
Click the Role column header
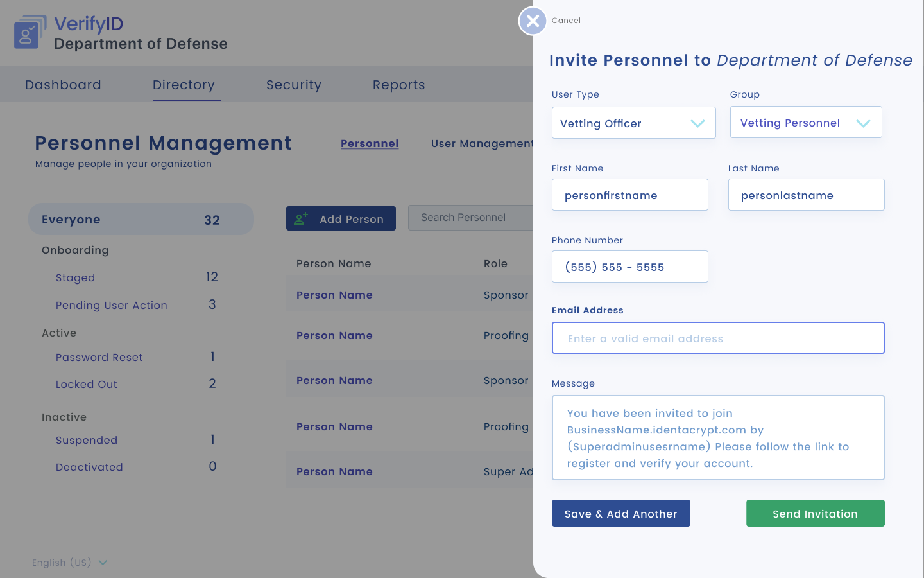(x=495, y=263)
